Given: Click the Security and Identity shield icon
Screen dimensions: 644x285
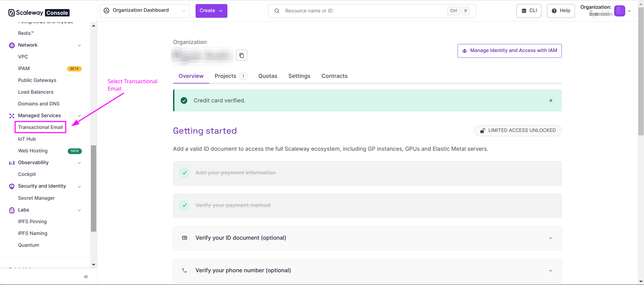Looking at the screenshot, I should (12, 186).
